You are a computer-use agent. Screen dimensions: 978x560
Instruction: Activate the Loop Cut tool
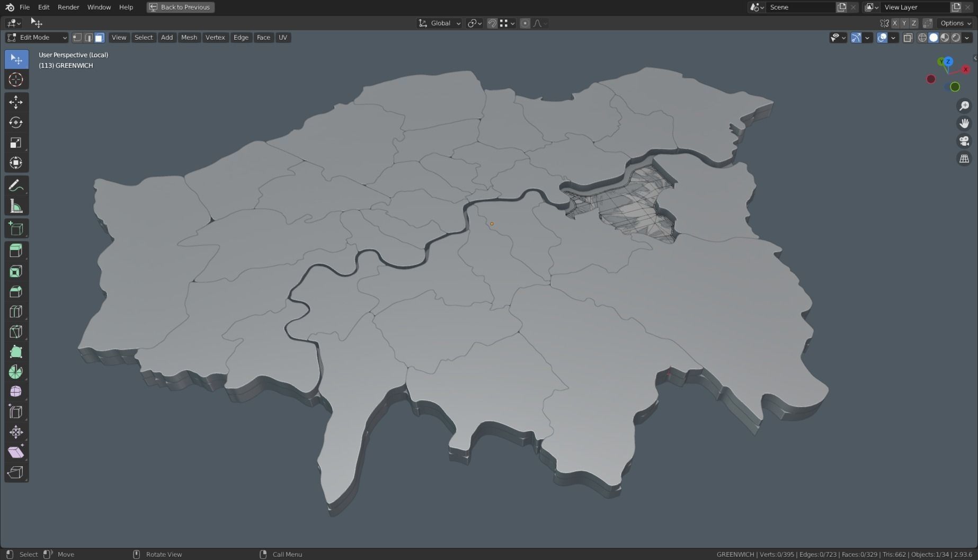pyautogui.click(x=16, y=312)
